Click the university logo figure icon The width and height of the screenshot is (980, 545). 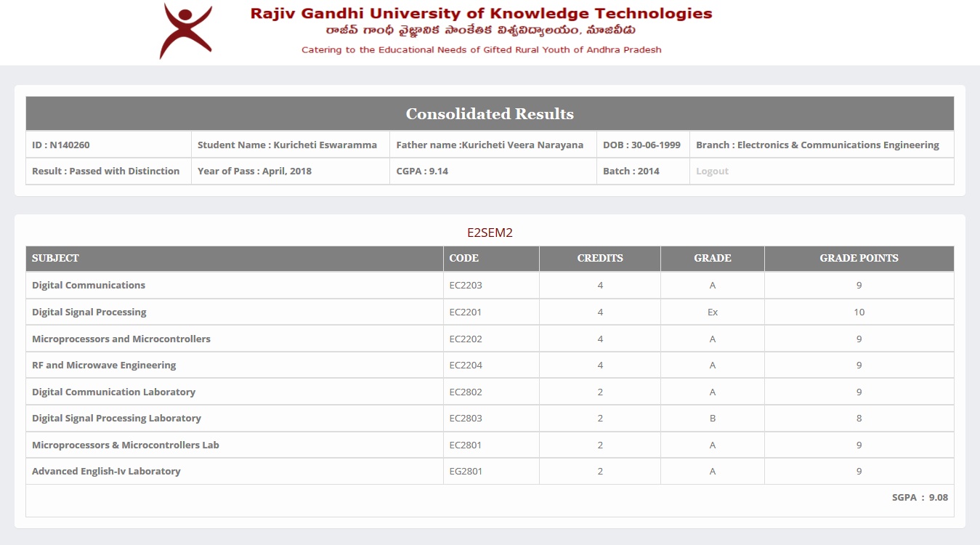[186, 31]
